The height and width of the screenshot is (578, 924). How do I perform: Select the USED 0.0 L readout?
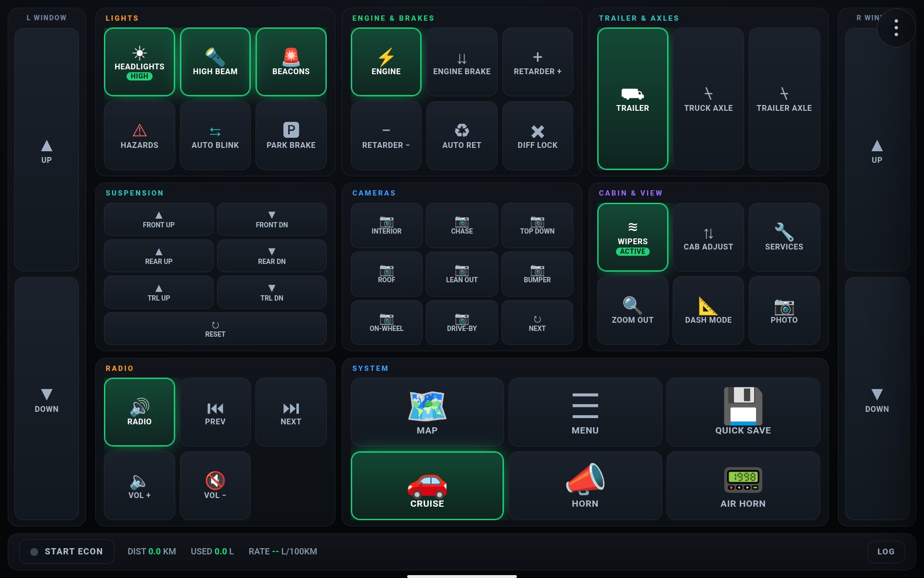(212, 552)
